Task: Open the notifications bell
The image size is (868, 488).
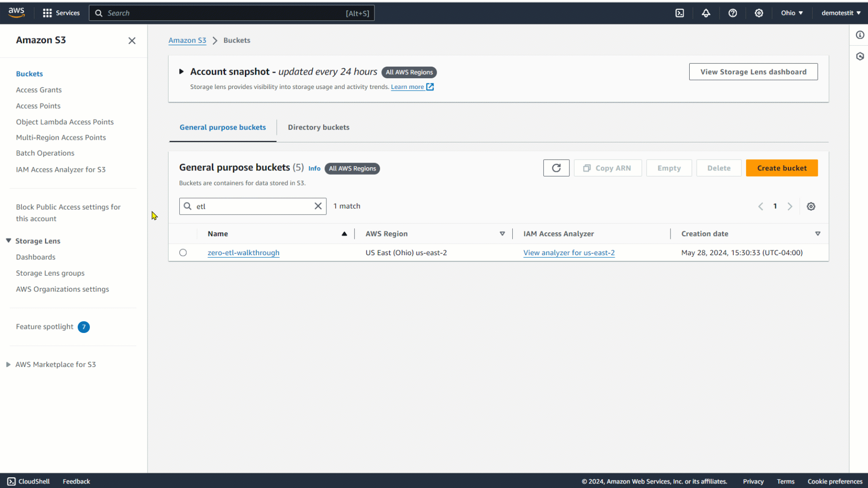Action: (x=706, y=13)
